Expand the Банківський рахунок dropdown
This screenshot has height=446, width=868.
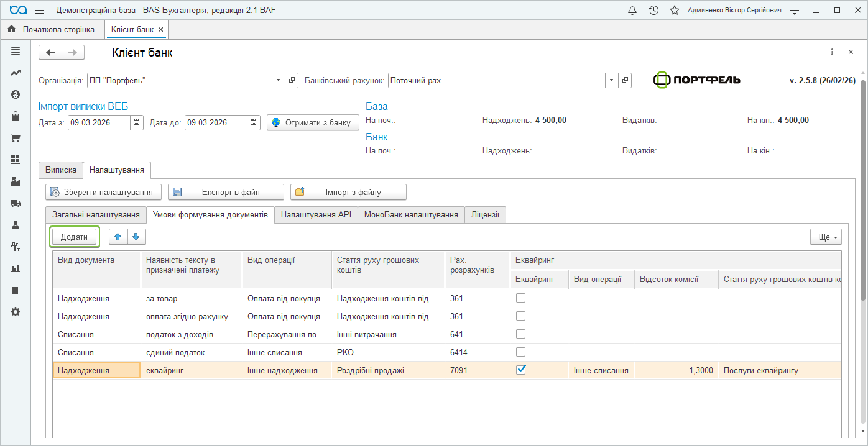[612, 81]
